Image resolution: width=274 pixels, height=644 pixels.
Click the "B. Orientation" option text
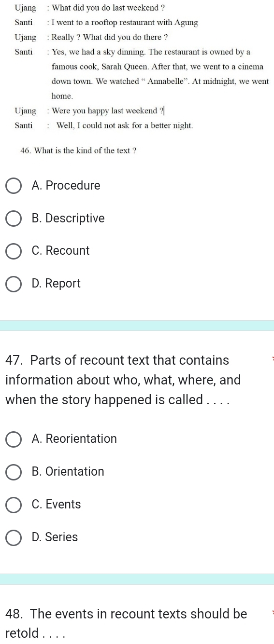click(x=68, y=472)
